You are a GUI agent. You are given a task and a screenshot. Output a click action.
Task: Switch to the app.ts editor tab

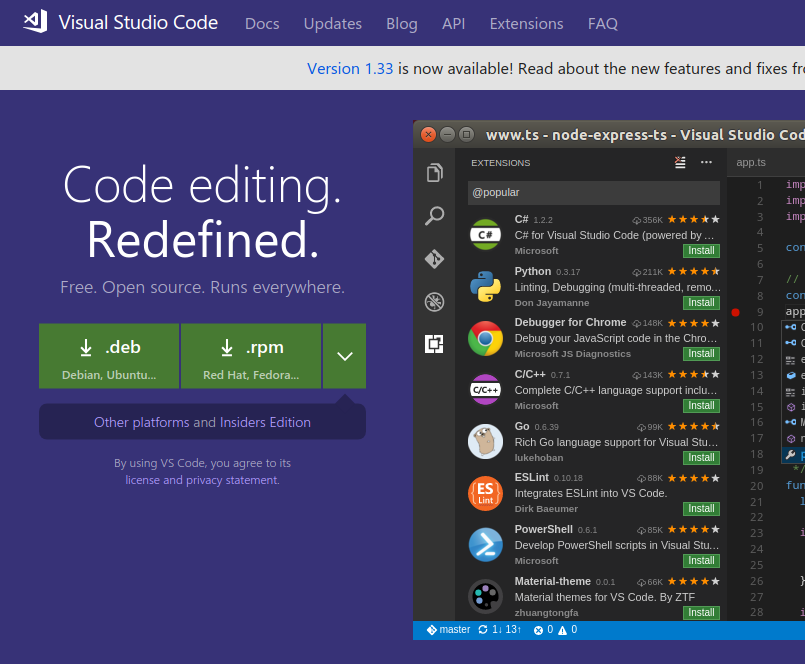tap(751, 162)
